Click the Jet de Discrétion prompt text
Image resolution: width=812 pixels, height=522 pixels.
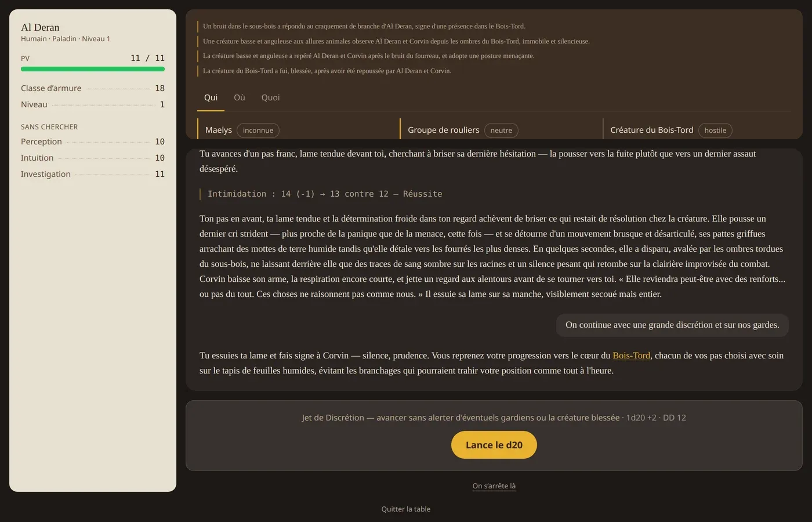point(494,418)
